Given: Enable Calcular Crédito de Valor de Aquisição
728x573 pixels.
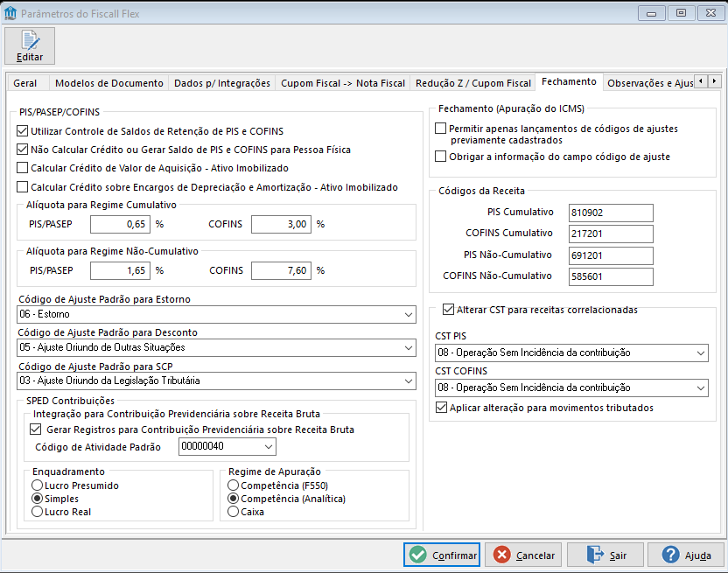Looking at the screenshot, I should pos(22,168).
